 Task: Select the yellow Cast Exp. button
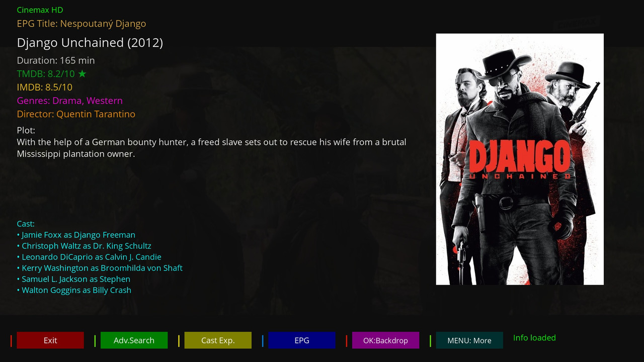218,340
